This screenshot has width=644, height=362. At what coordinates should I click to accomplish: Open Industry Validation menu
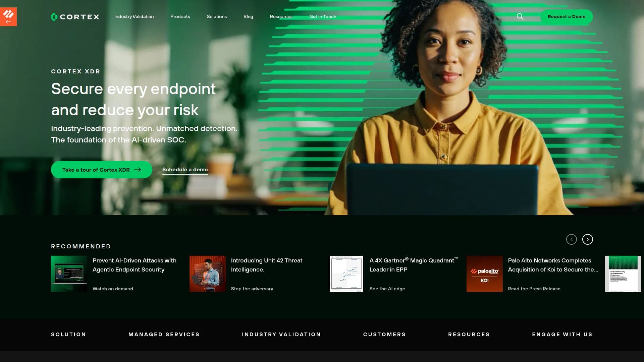point(134,16)
